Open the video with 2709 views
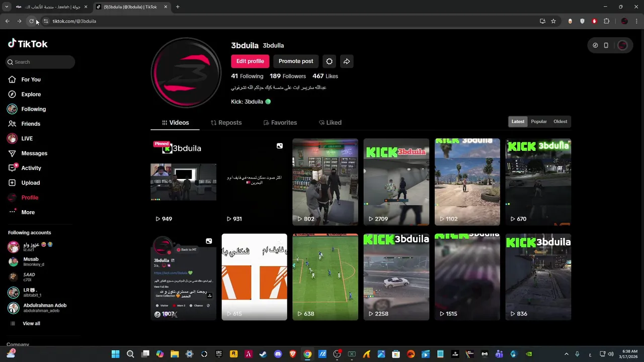The image size is (644, 362). (396, 182)
